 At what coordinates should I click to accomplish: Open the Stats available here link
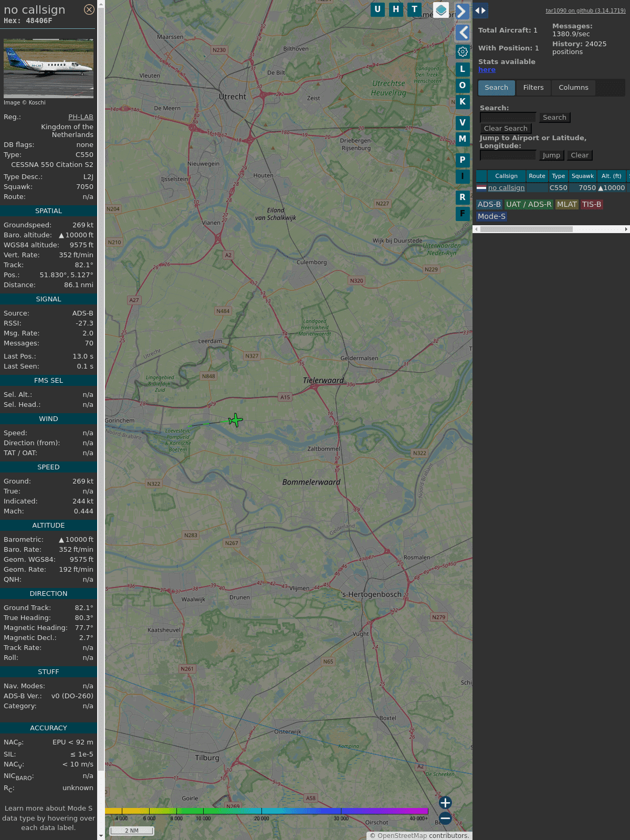(x=487, y=70)
